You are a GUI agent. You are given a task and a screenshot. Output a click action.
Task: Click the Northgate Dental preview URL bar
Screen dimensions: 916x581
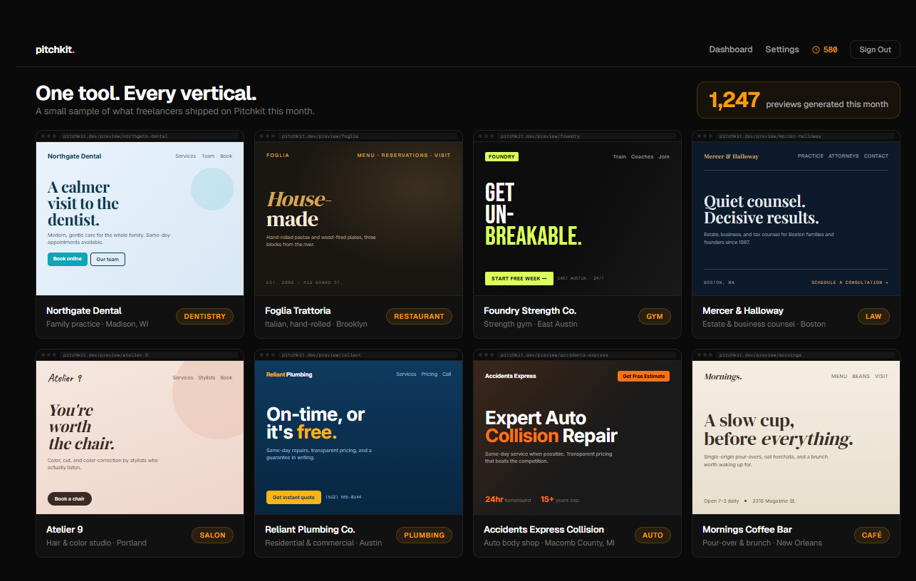click(150, 136)
